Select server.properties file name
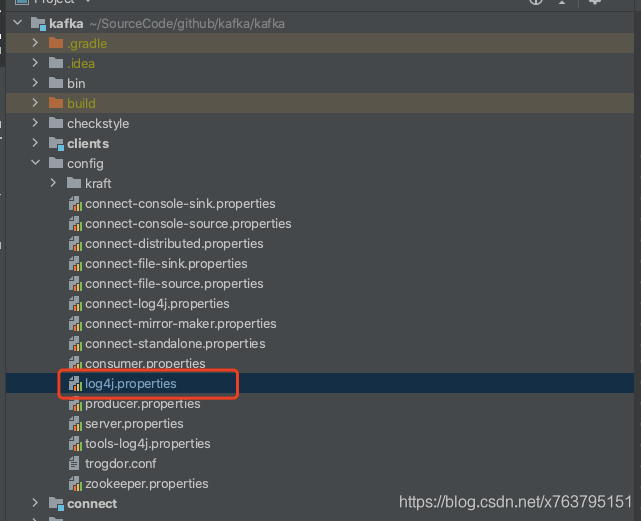 [x=134, y=424]
